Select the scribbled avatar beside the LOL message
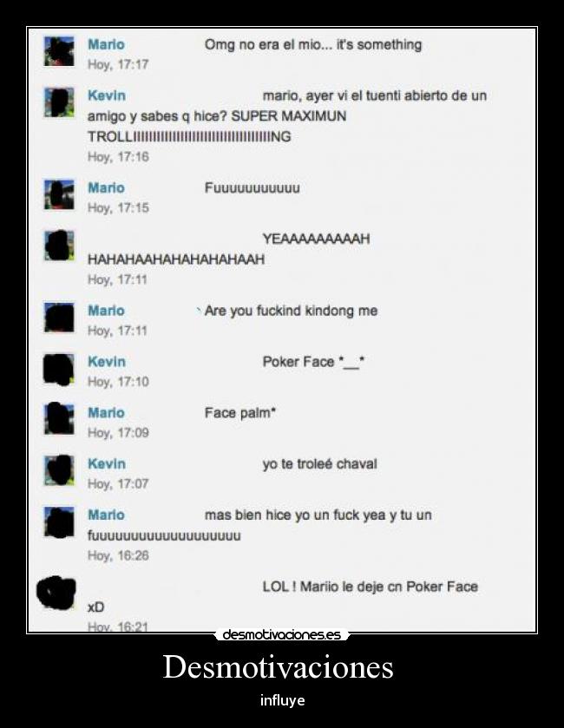Screen dimensions: 564x728 coord(56,593)
